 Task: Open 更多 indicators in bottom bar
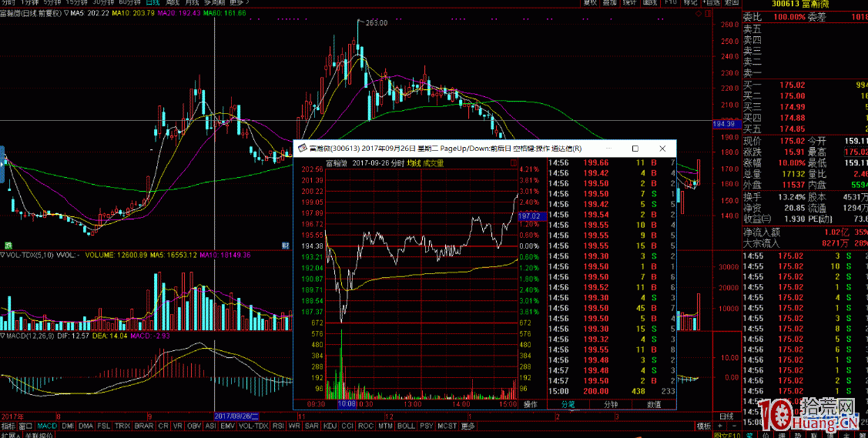pos(468,426)
